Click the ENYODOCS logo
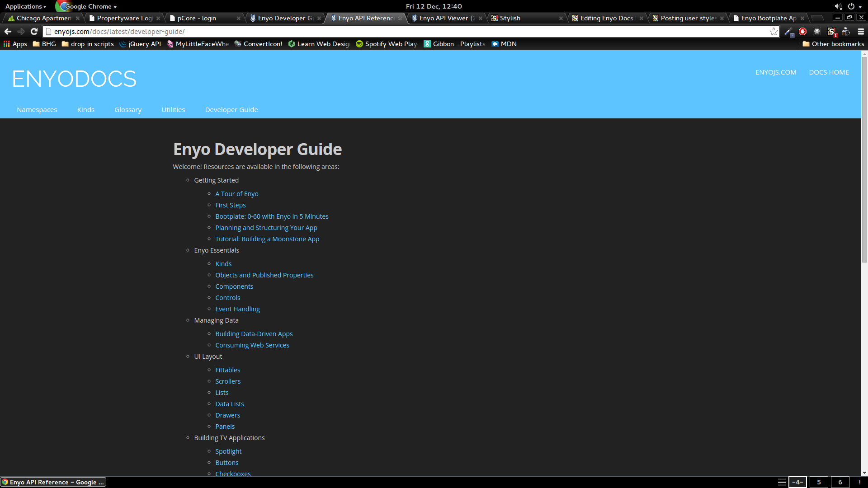The height and width of the screenshot is (488, 868). [x=74, y=79]
